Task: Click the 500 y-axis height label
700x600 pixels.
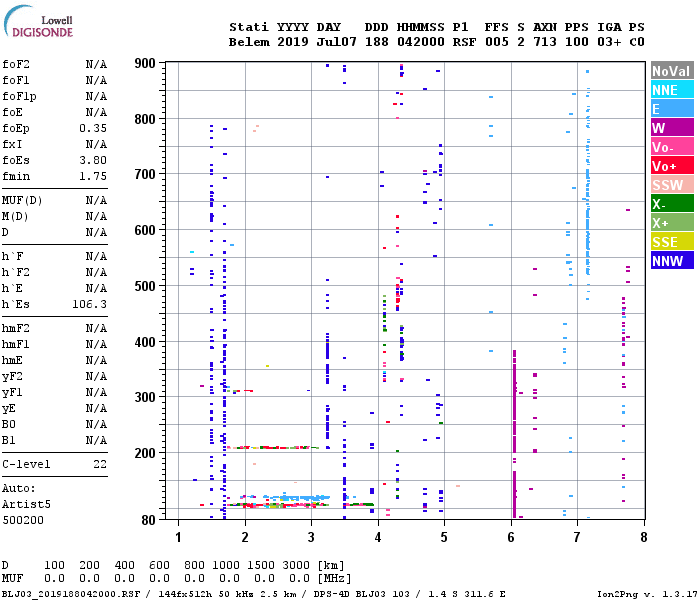Action: click(145, 286)
